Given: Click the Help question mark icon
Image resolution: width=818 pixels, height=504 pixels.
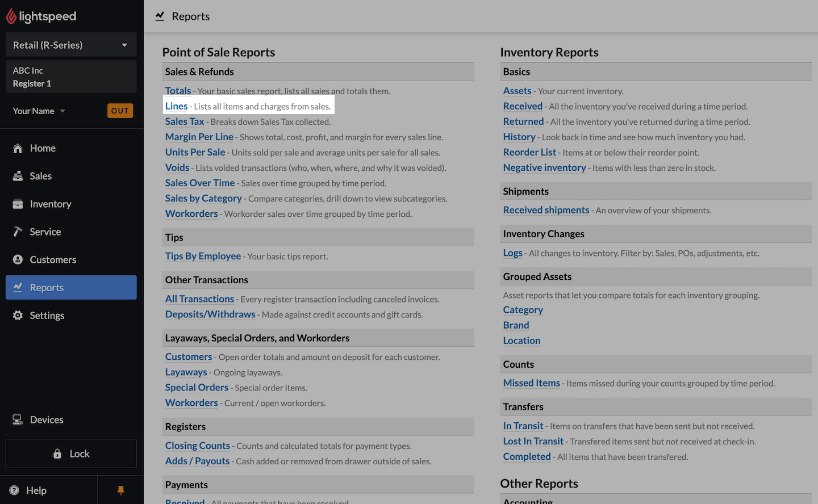Looking at the screenshot, I should (15, 490).
